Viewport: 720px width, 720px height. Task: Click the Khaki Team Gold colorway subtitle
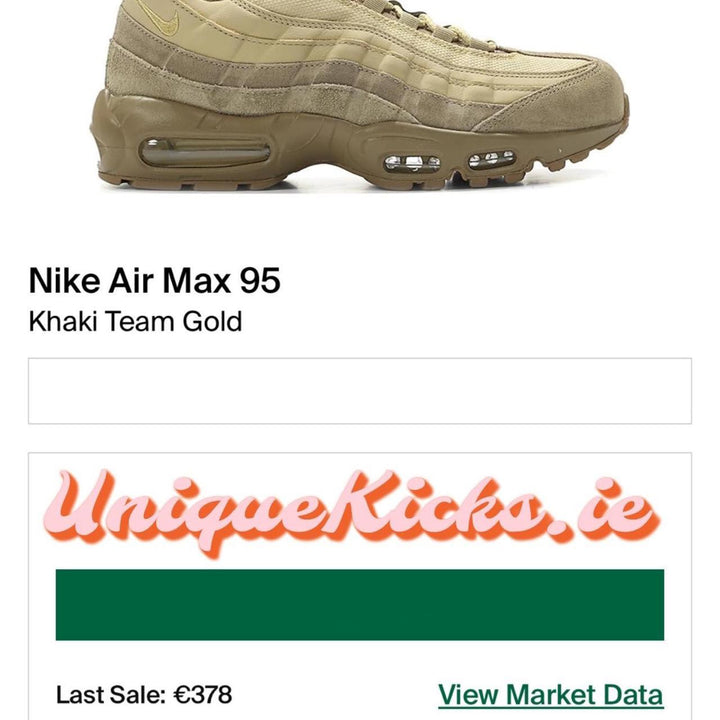[135, 321]
